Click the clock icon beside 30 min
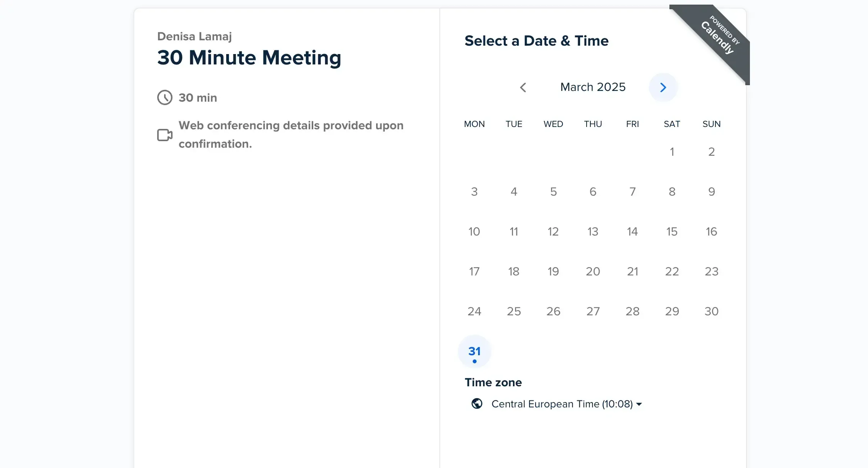 pos(164,97)
